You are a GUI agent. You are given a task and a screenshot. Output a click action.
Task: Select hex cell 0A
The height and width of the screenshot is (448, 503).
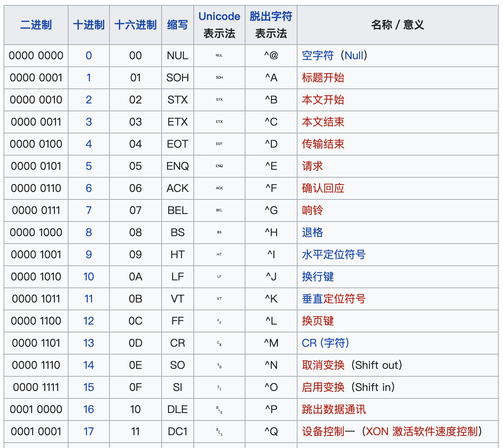tap(136, 277)
